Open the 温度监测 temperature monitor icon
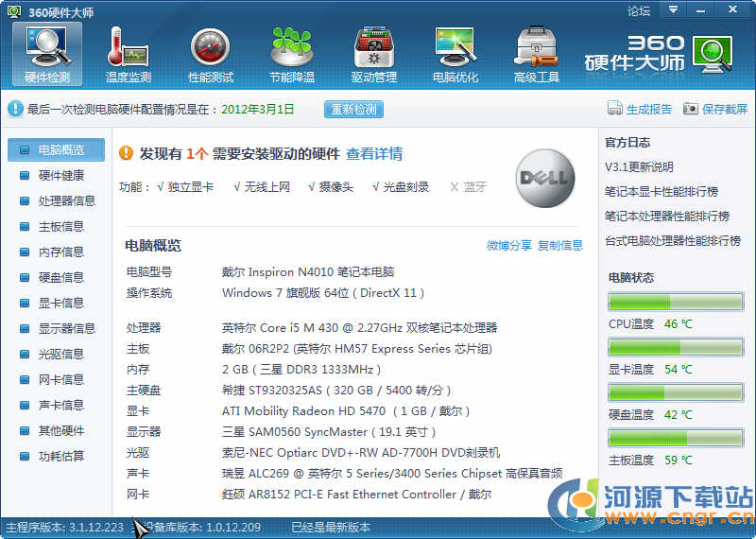Screen dimensions: 756x539 [129, 47]
